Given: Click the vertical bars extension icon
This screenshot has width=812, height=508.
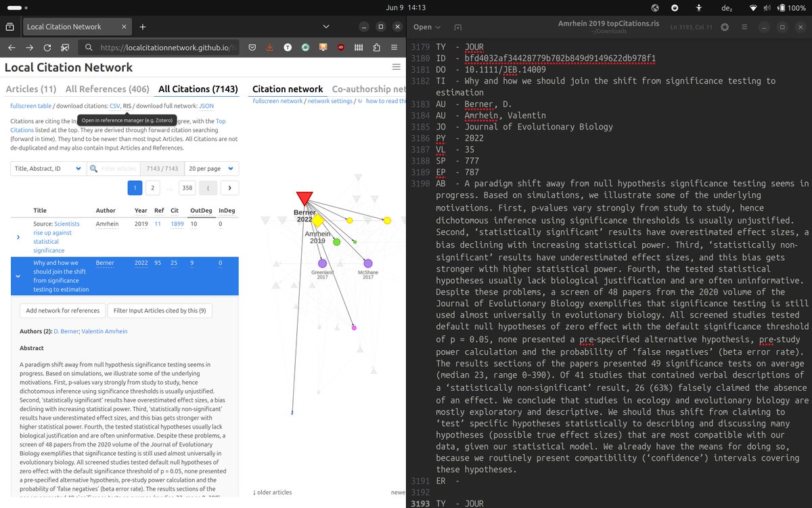Looking at the screenshot, I should [359, 48].
